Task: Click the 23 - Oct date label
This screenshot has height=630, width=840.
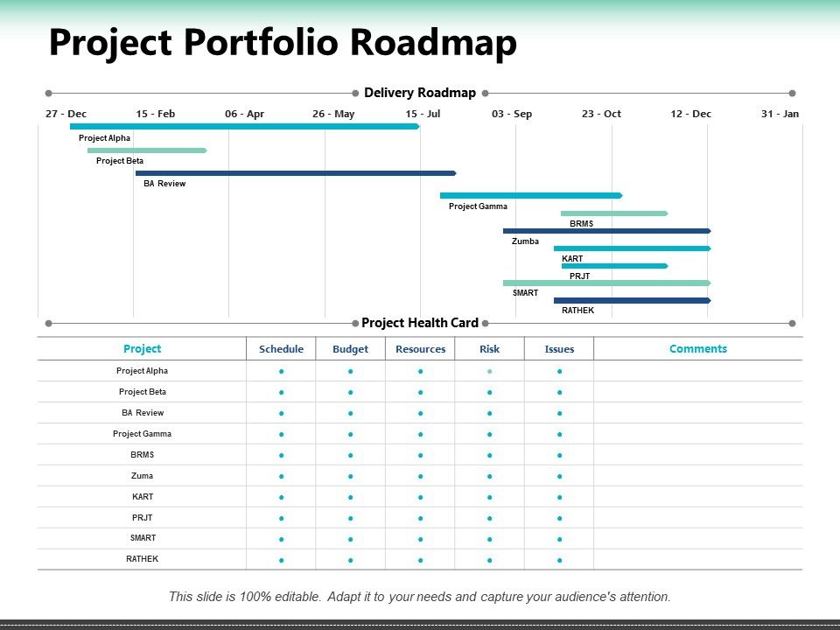Action: click(x=601, y=114)
